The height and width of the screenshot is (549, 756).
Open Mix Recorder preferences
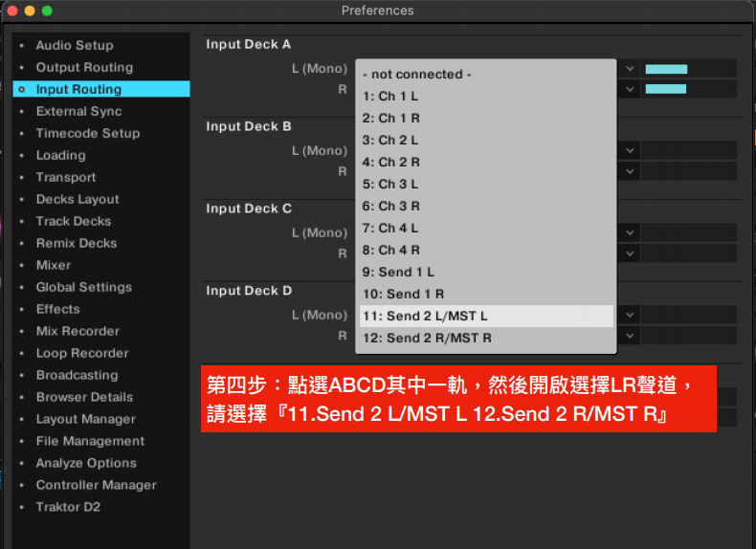(x=78, y=331)
